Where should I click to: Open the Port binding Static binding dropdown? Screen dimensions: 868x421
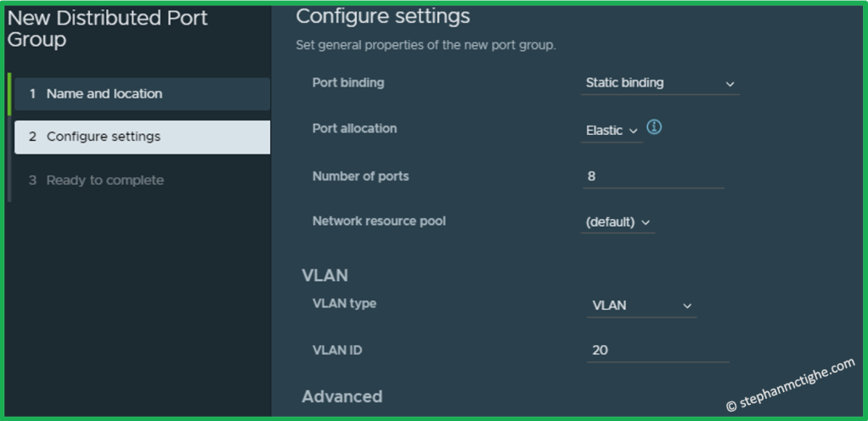[660, 83]
